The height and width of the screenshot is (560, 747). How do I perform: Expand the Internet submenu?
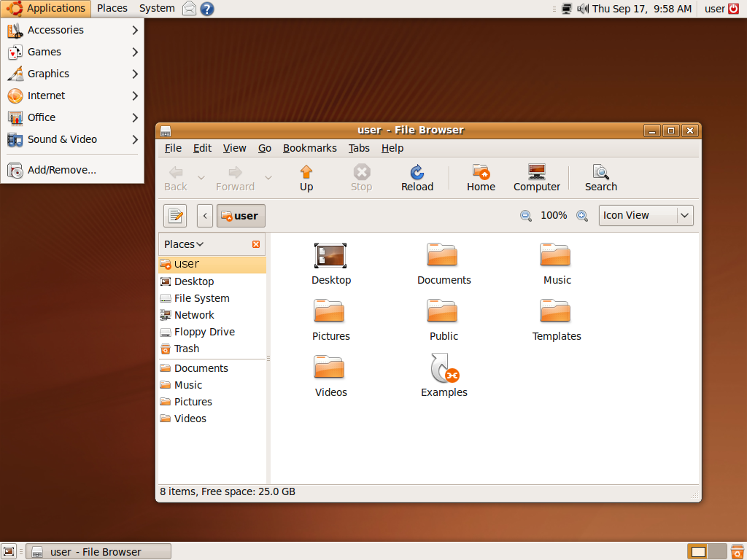point(72,96)
